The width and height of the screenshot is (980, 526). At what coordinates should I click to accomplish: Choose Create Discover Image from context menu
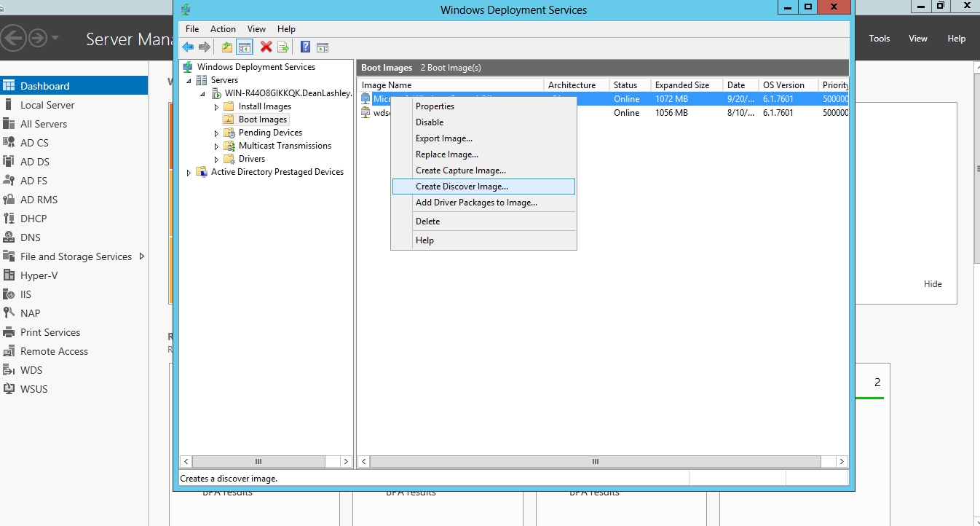(462, 187)
